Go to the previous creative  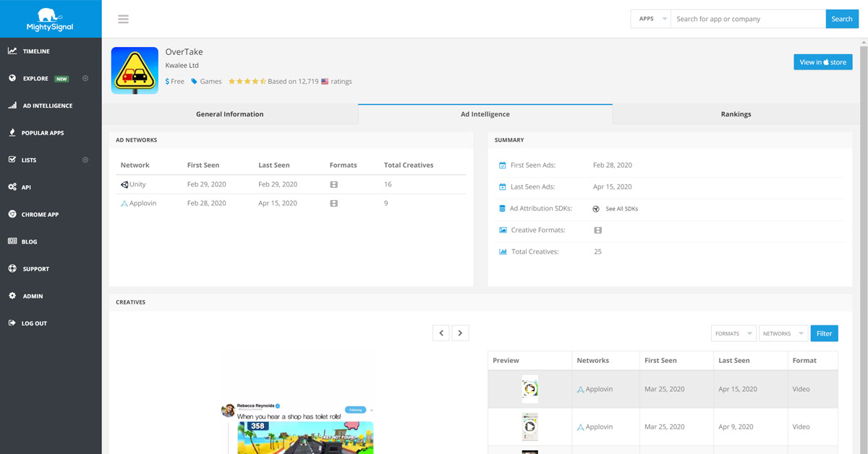[x=441, y=333]
